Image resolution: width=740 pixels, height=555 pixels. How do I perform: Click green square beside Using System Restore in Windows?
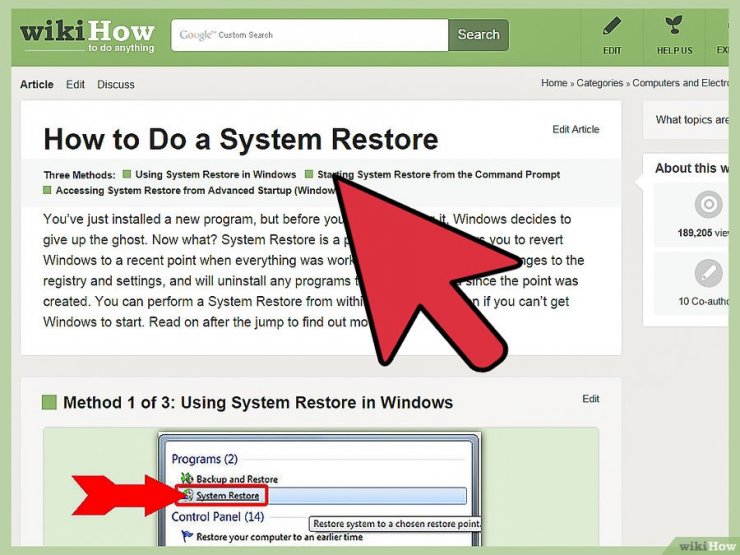coord(126,174)
